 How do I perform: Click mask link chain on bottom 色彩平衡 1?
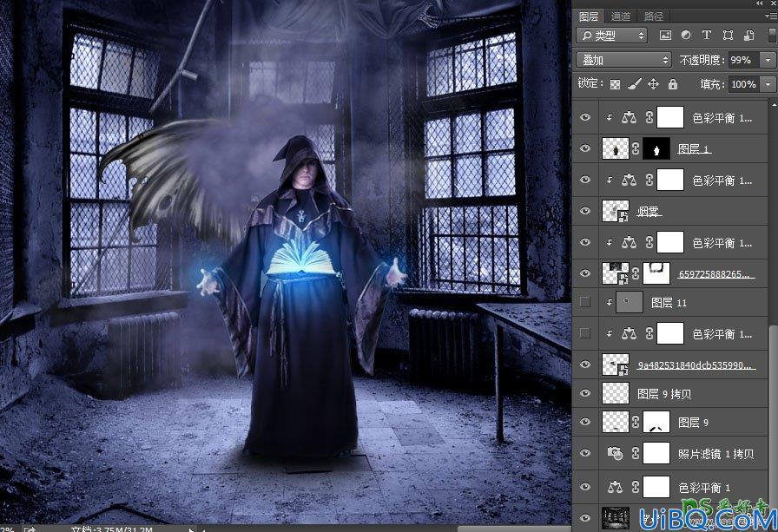[636, 487]
